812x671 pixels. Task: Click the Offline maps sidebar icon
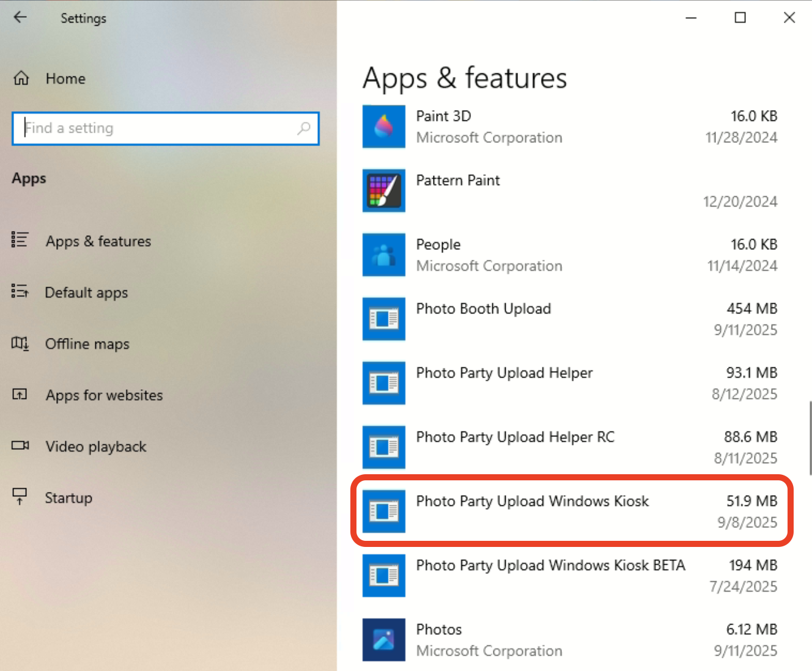pos(20,343)
